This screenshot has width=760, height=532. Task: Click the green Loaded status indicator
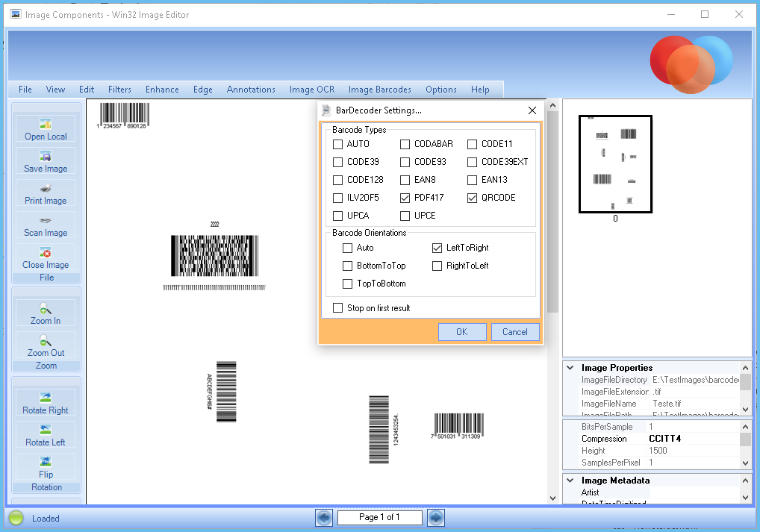pyautogui.click(x=16, y=518)
